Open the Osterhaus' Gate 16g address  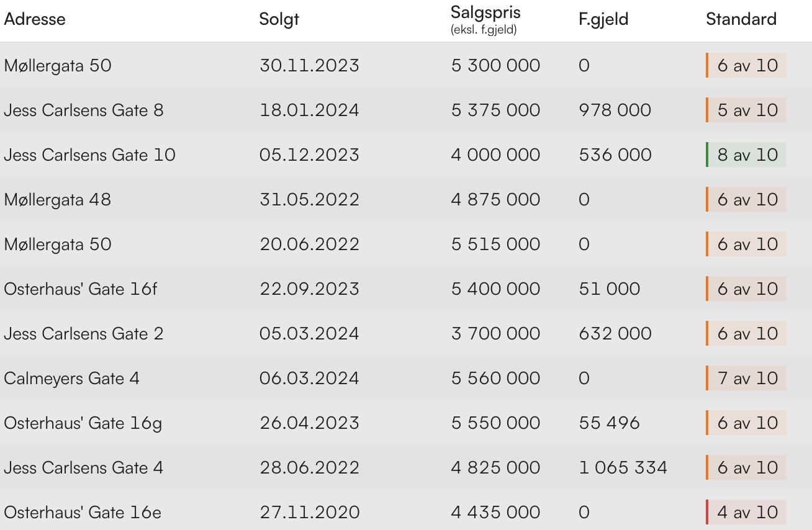[x=83, y=423]
